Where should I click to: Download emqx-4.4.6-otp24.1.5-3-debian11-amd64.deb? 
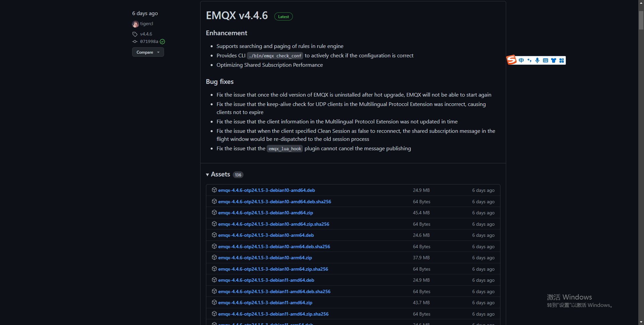click(x=266, y=280)
